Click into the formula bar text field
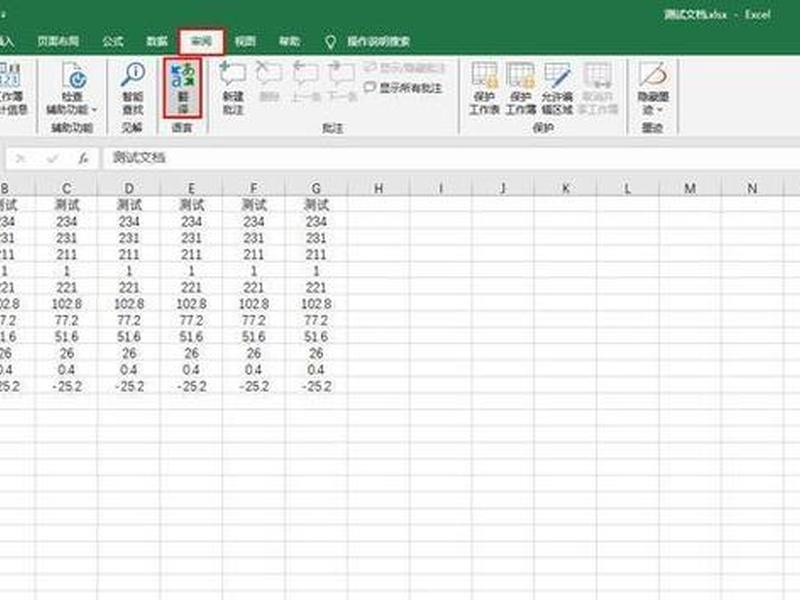Screen dimensions: 800x600 (x=451, y=158)
